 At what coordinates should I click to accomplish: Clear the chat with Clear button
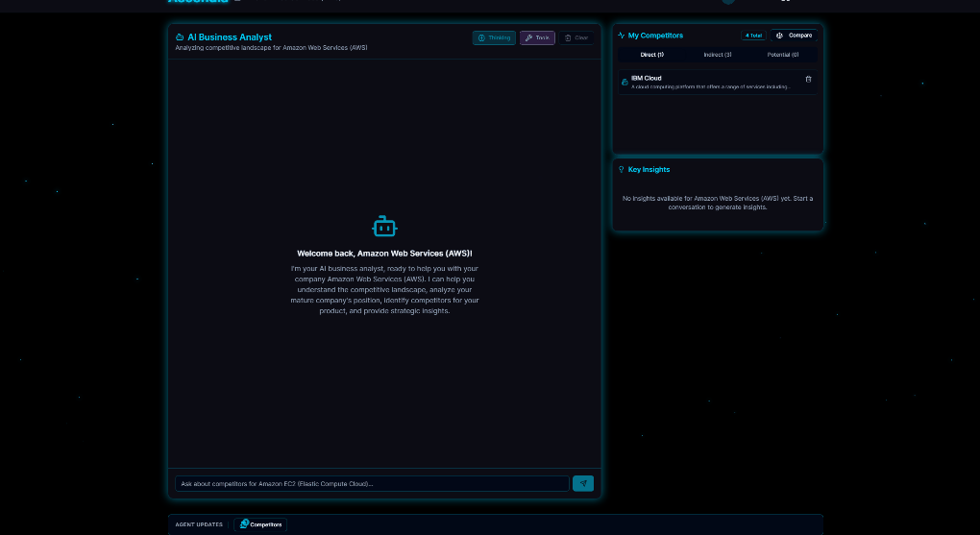pos(576,38)
